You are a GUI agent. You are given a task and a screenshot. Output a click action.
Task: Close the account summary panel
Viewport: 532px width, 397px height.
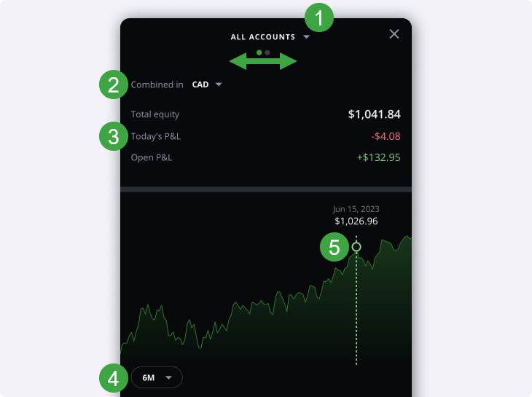pyautogui.click(x=394, y=34)
